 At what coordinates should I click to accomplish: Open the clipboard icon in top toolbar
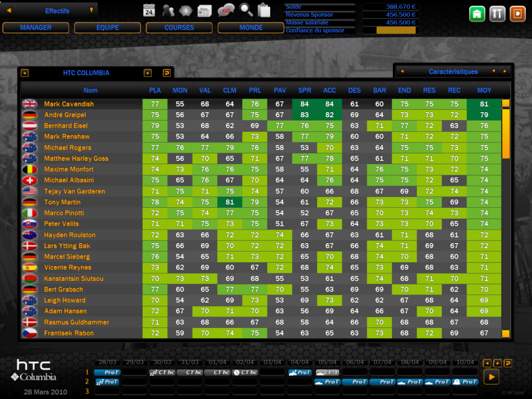click(264, 10)
